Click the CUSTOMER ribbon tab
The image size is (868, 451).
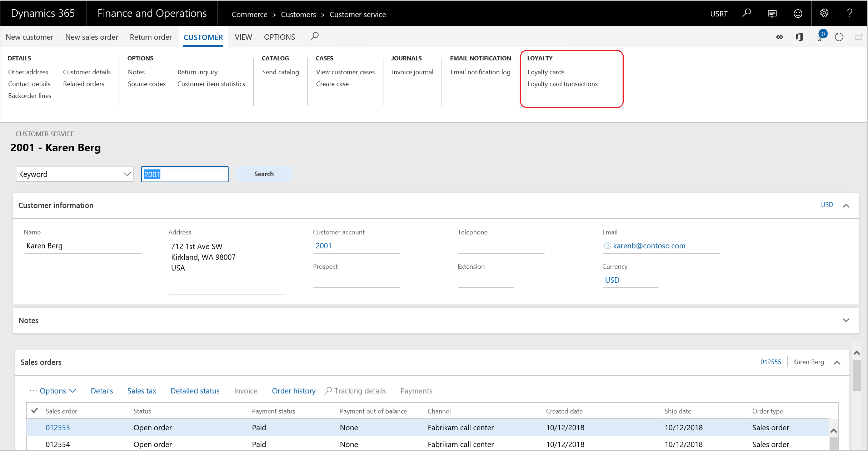[x=203, y=37]
